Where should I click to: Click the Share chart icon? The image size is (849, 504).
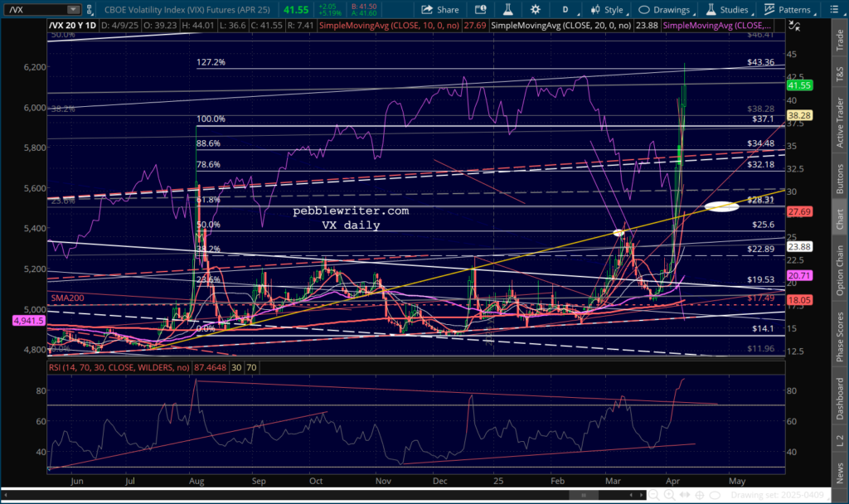pyautogui.click(x=440, y=10)
